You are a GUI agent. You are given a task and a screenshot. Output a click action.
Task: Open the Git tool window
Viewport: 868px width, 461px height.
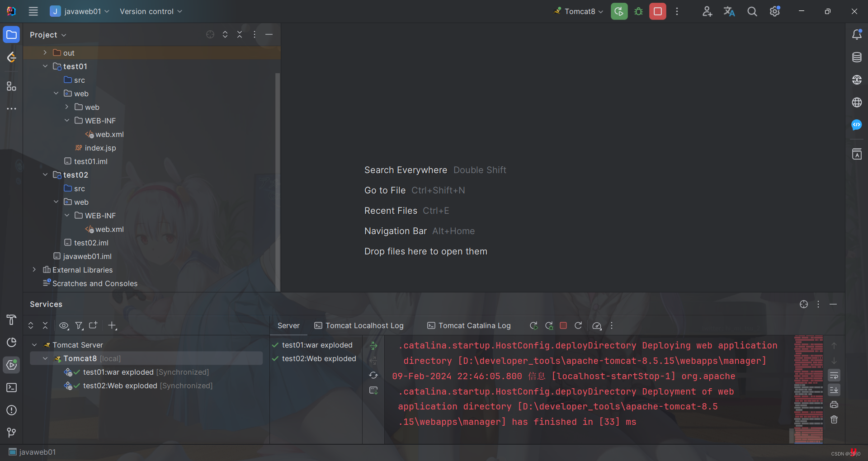point(11,433)
